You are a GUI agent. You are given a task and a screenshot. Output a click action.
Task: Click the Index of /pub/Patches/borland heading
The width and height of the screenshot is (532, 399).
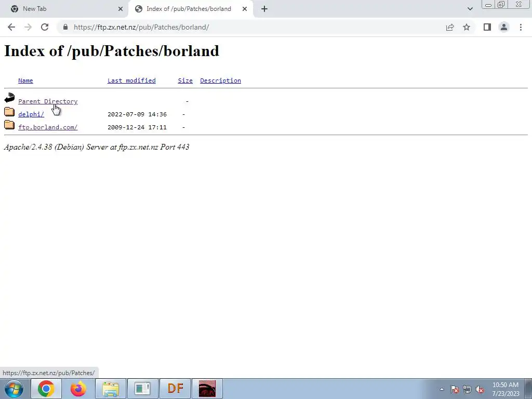(112, 51)
